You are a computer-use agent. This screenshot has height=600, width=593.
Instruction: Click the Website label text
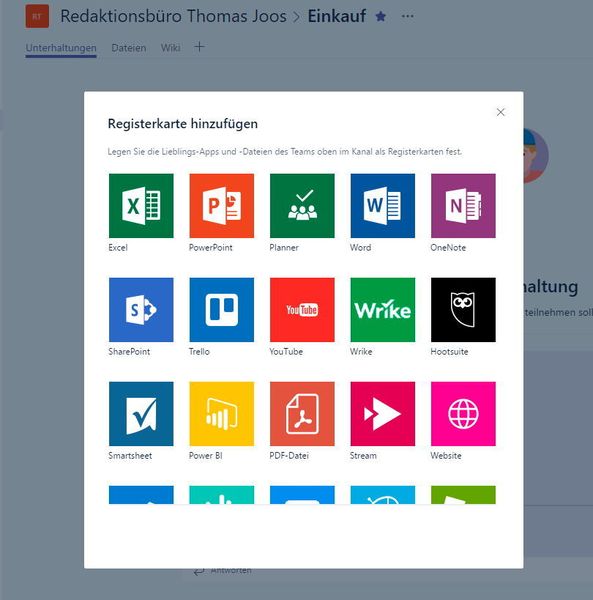pos(446,456)
